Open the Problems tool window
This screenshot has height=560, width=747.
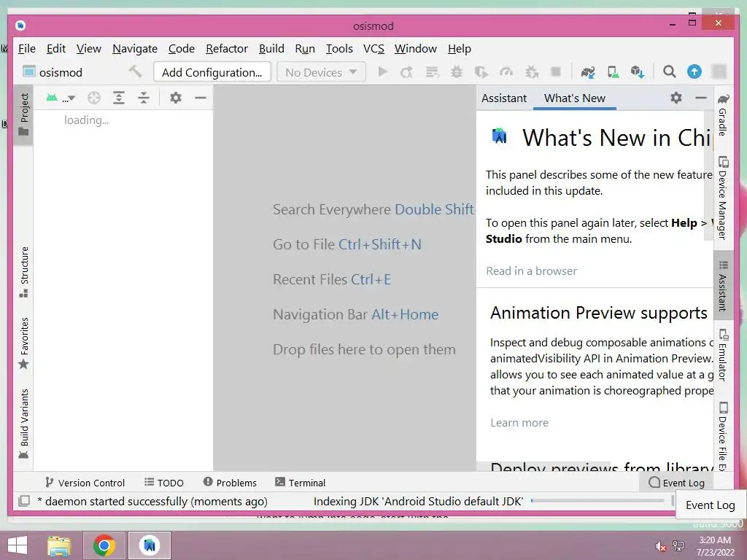[x=230, y=483]
